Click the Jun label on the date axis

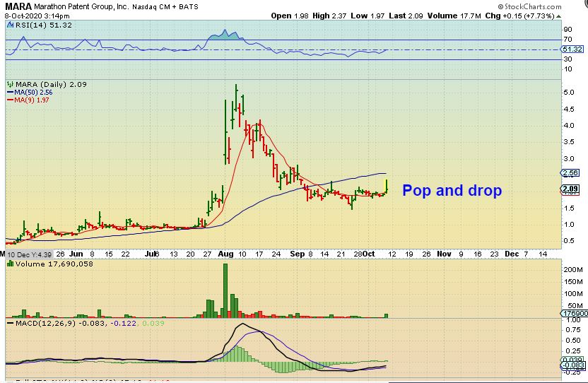pos(76,254)
